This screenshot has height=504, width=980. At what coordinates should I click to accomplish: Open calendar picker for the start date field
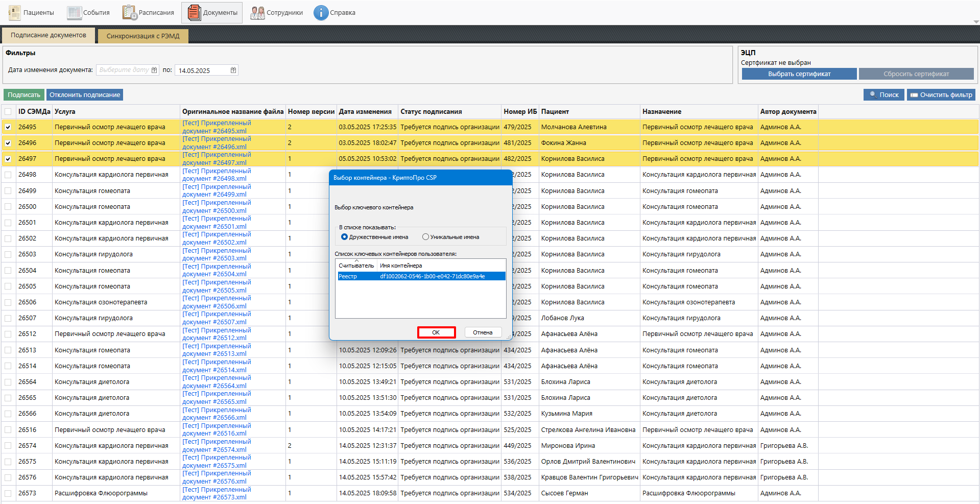point(154,70)
